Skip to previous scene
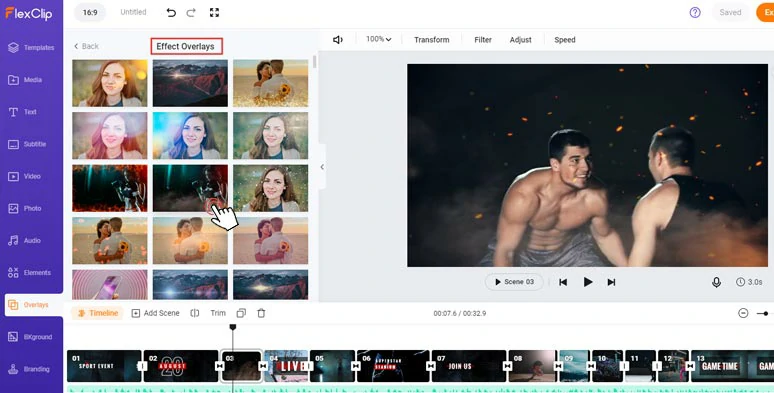Image resolution: width=774 pixels, height=393 pixels. coord(563,282)
